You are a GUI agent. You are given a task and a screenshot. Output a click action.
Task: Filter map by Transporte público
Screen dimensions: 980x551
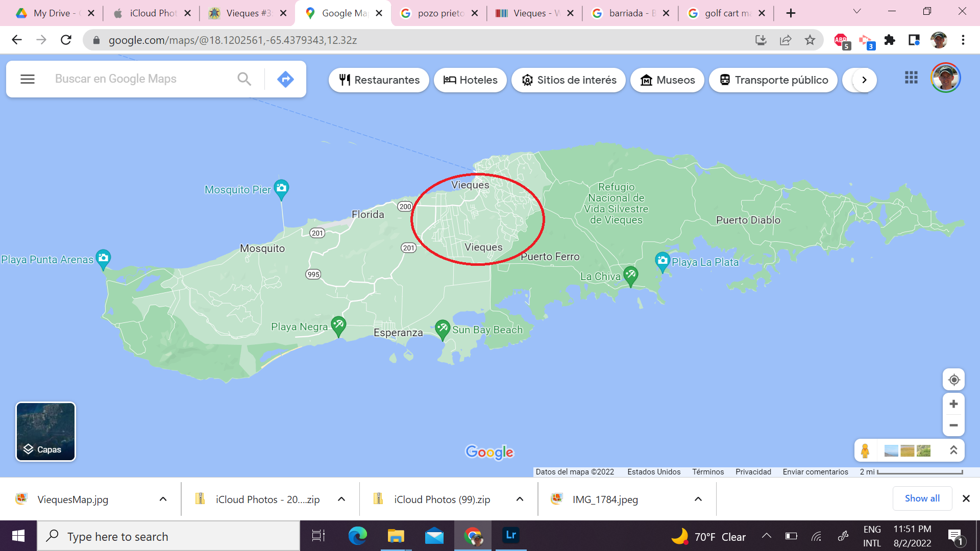773,80
